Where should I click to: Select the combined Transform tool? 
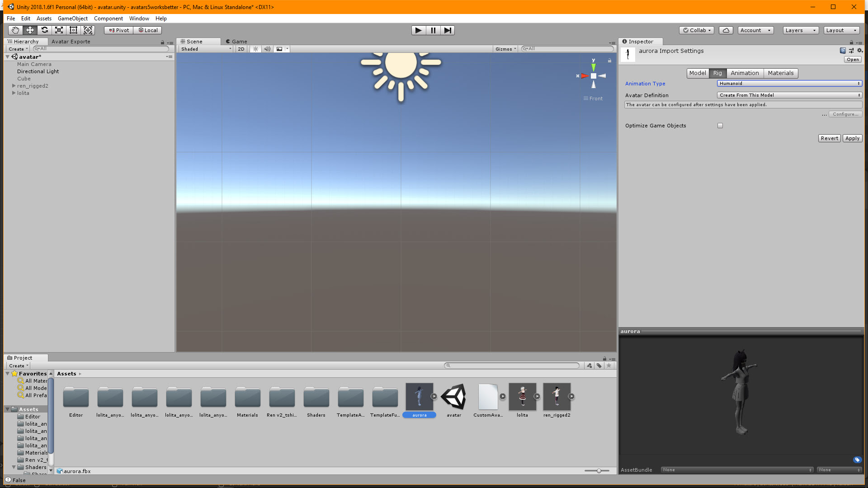(88, 30)
